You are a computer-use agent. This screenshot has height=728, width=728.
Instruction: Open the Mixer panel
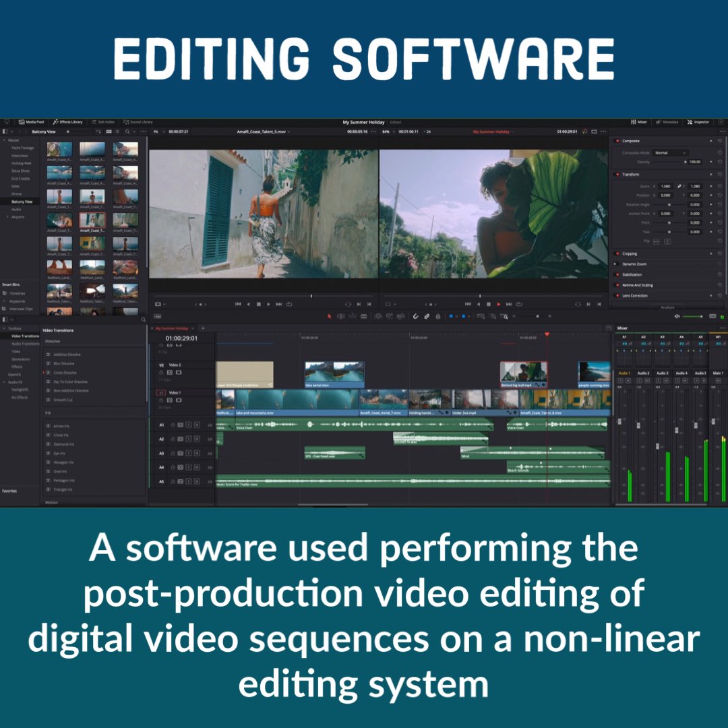pyautogui.click(x=638, y=122)
